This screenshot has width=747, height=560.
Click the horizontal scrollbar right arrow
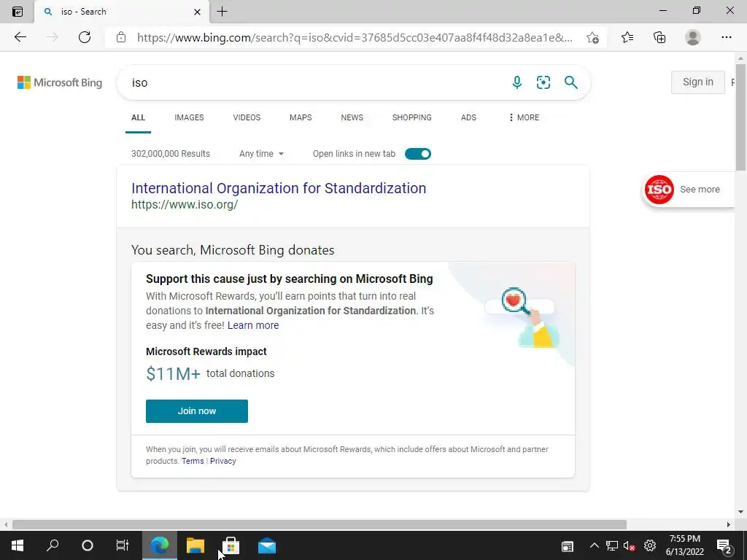(x=729, y=524)
